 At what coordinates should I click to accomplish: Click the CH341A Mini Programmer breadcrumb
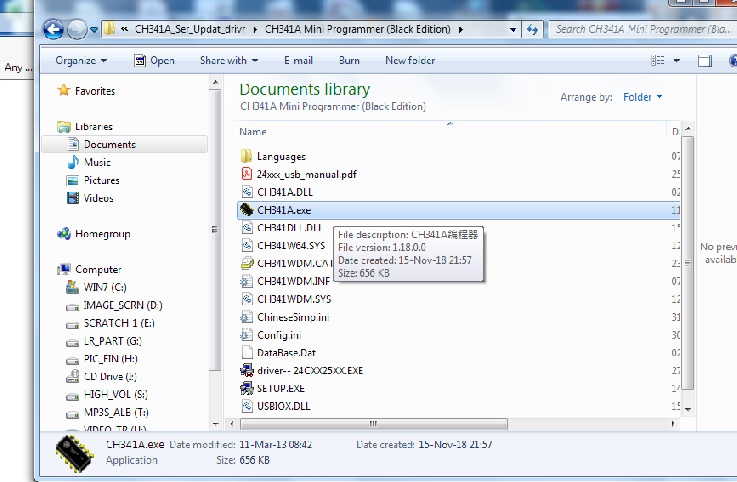358,29
